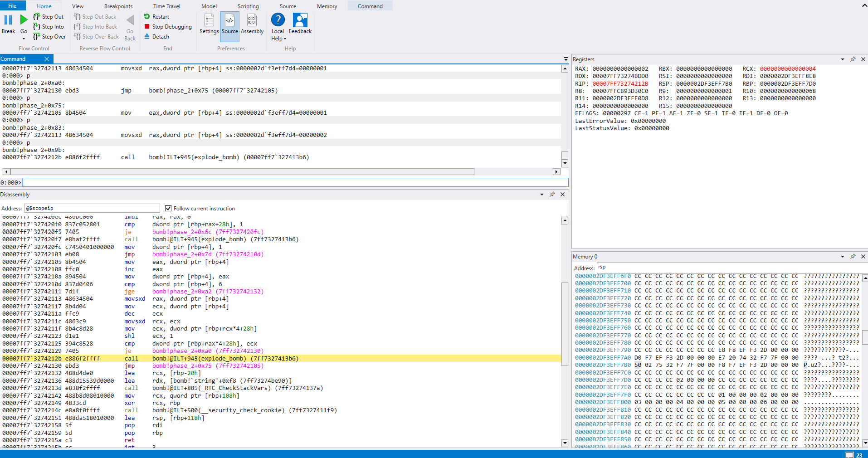Open the Time Travel ribbon tab
The width and height of the screenshot is (868, 458).
166,6
